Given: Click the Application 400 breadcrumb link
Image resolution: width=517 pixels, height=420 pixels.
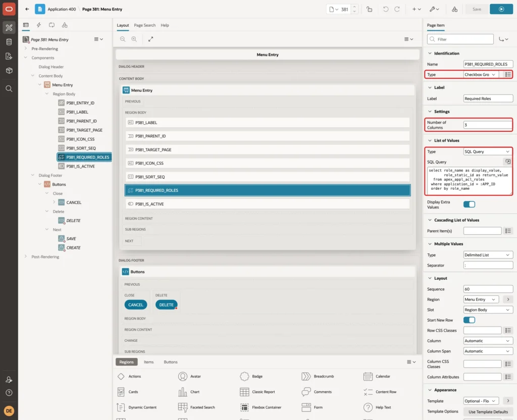Looking at the screenshot, I should click(x=62, y=9).
